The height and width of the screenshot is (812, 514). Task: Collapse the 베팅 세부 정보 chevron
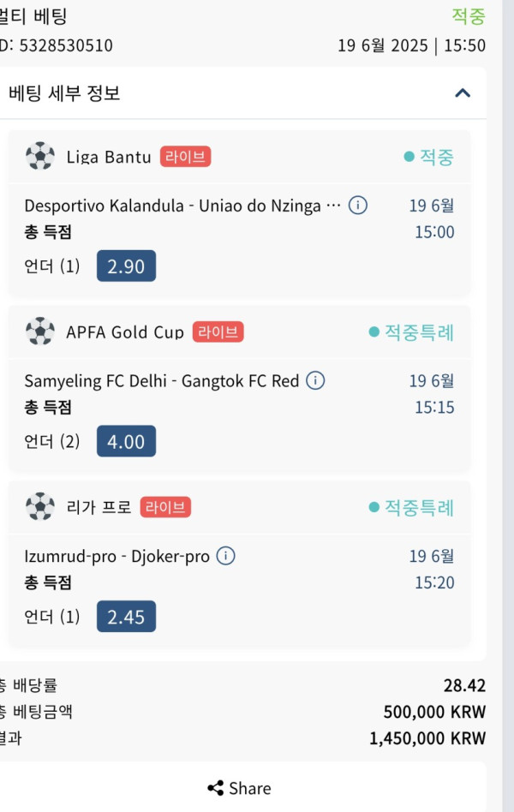pos(463,93)
